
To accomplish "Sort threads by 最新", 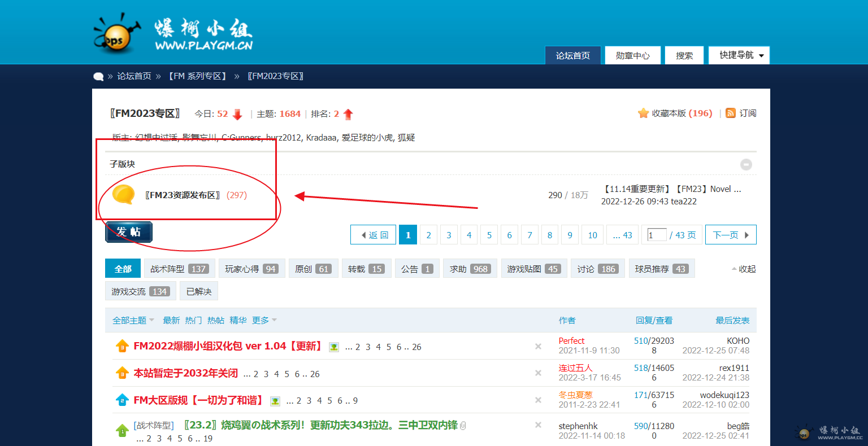I will tap(171, 320).
